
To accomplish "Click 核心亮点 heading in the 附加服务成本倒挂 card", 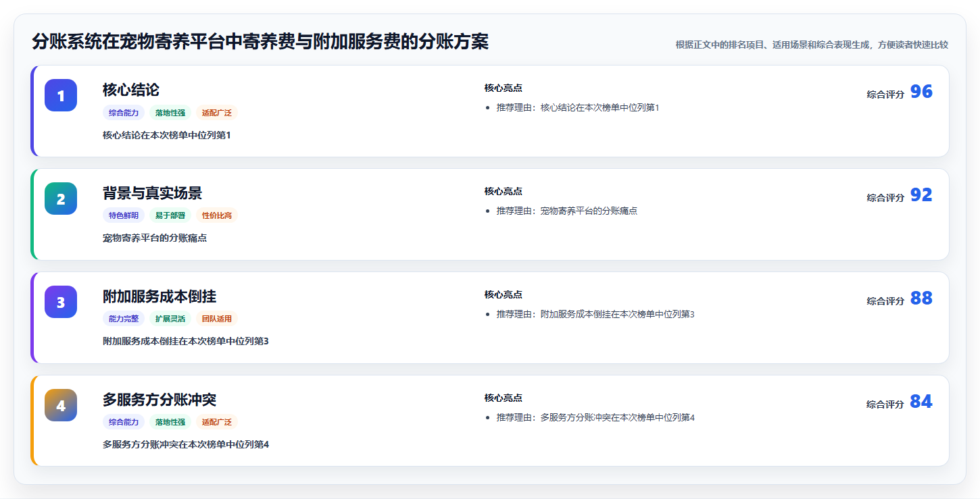I will (x=504, y=294).
